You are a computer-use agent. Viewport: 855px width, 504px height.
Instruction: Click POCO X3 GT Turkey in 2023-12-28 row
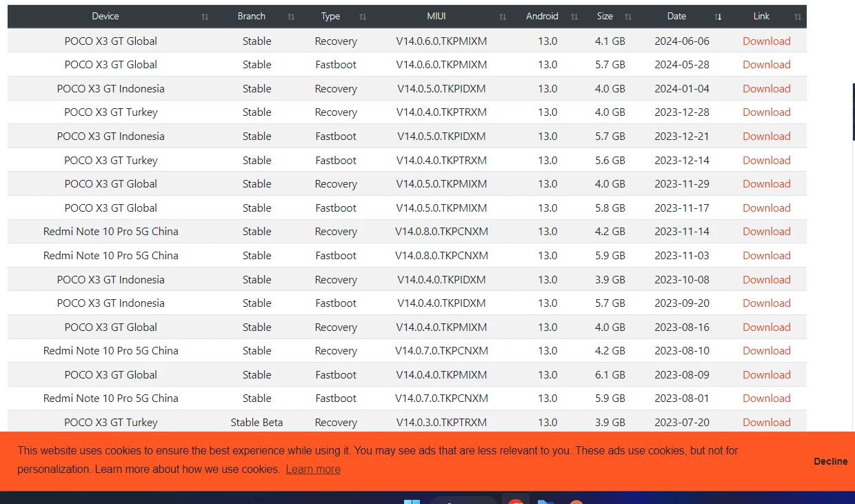point(111,112)
